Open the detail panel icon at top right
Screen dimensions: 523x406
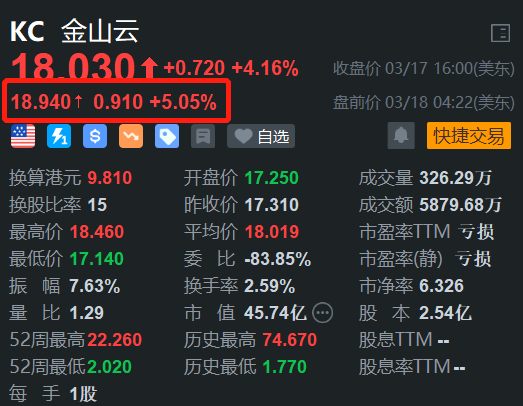[x=500, y=33]
